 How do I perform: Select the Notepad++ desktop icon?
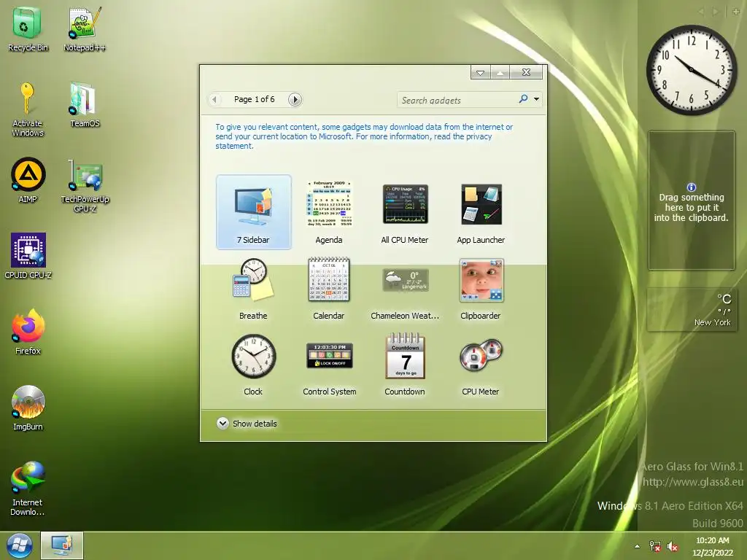click(85, 28)
